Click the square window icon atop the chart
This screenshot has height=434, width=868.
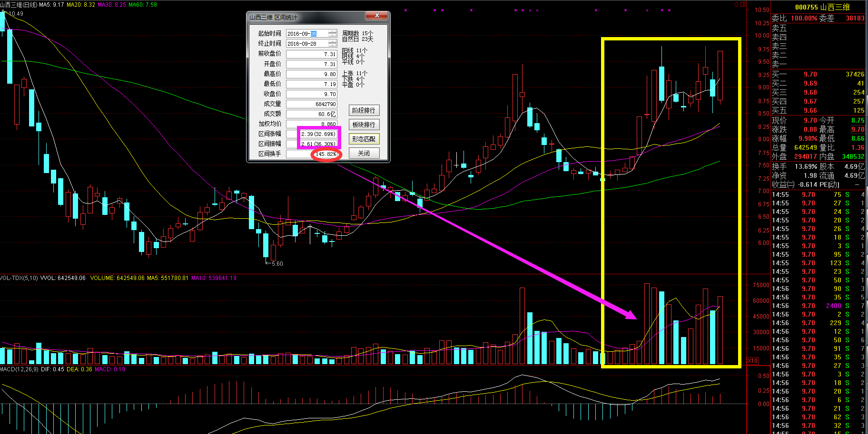742,4
